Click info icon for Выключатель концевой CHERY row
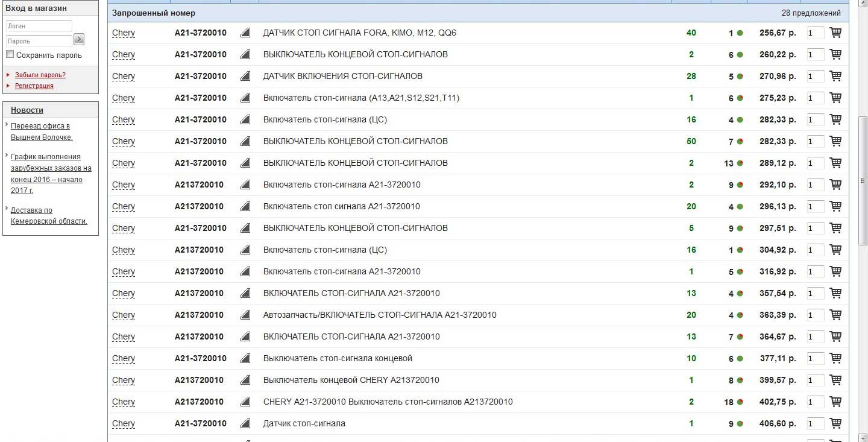This screenshot has width=868, height=442. pyautogui.click(x=245, y=380)
